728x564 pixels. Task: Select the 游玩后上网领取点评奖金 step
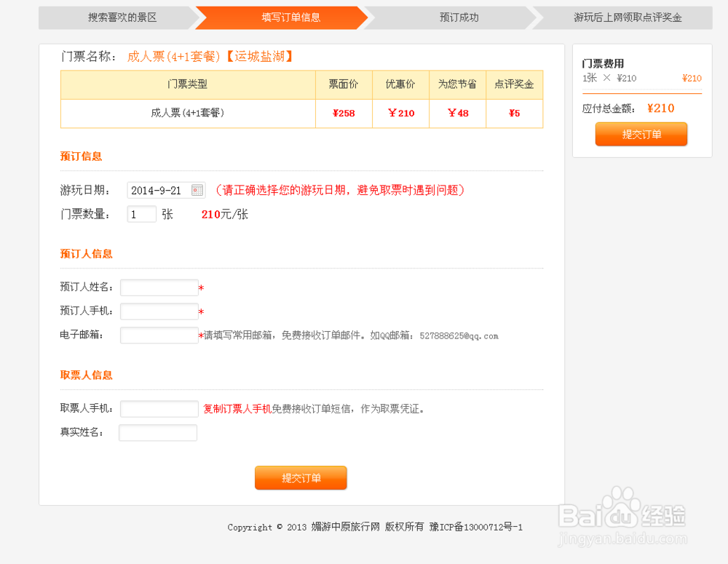(627, 17)
